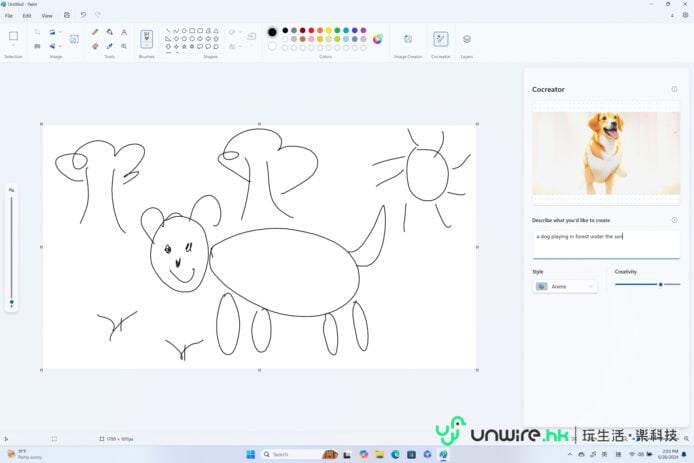Image resolution: width=694 pixels, height=463 pixels.
Task: Open the Style dropdown showing Anime
Action: (x=565, y=286)
